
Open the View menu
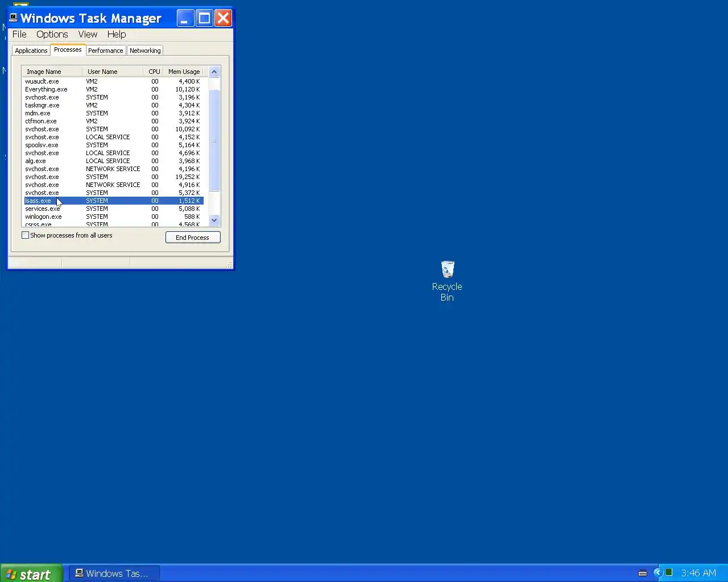88,34
